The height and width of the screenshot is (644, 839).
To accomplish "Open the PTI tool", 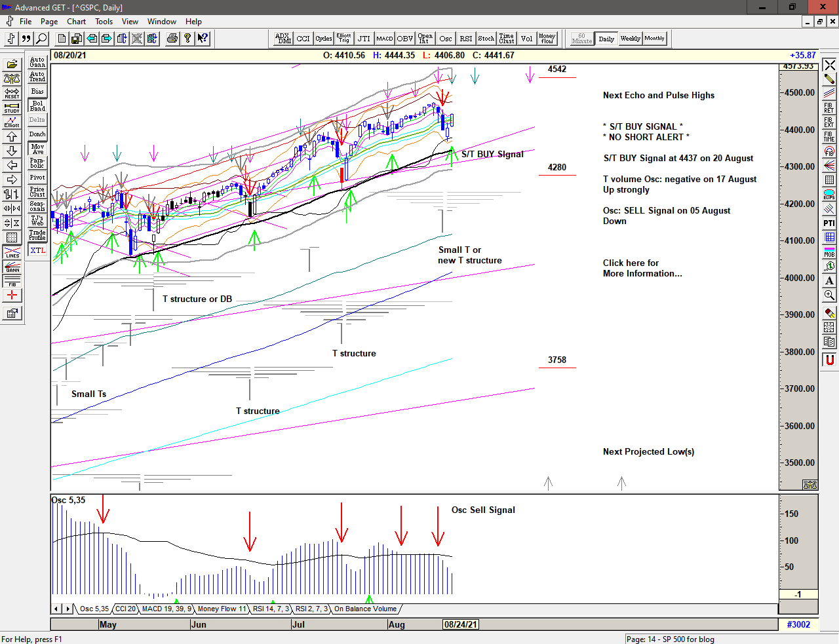I will pos(829,223).
